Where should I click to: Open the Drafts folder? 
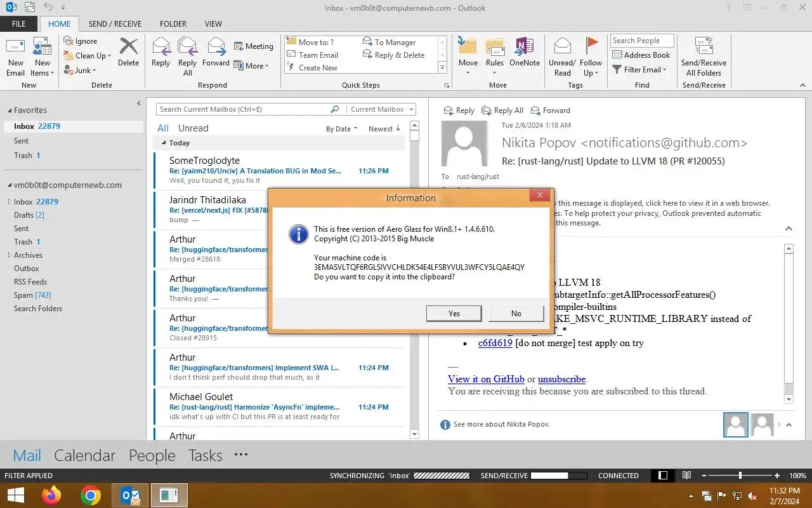point(29,215)
